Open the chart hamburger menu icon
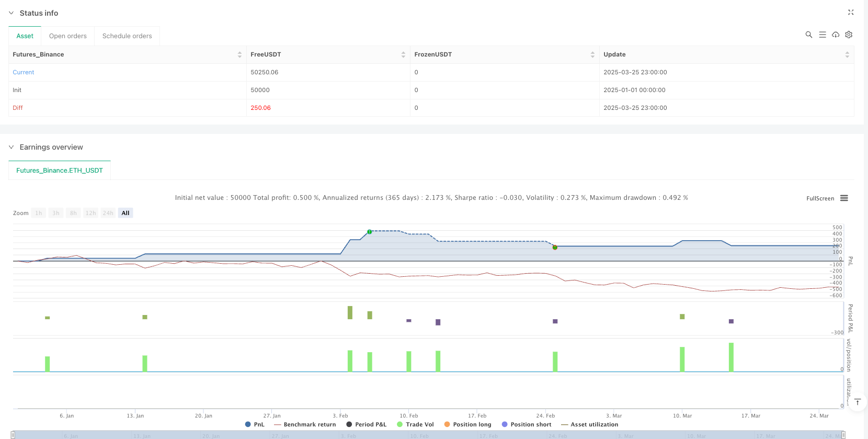Screen dimensions: 868x439 844,198
